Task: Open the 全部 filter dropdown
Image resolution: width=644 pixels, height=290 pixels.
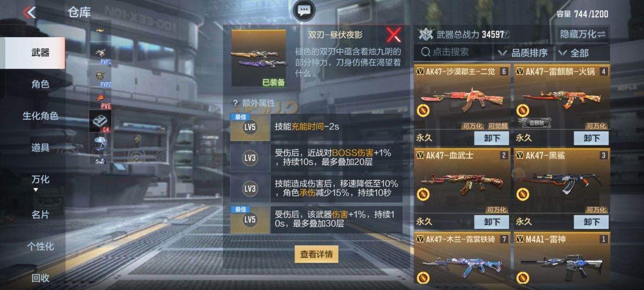Action: pyautogui.click(x=582, y=53)
